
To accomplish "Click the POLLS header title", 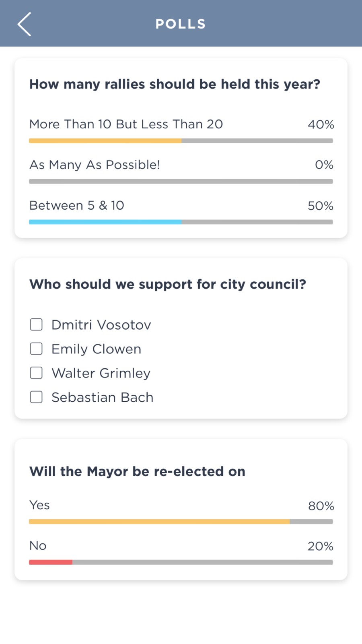I will pyautogui.click(x=181, y=24).
